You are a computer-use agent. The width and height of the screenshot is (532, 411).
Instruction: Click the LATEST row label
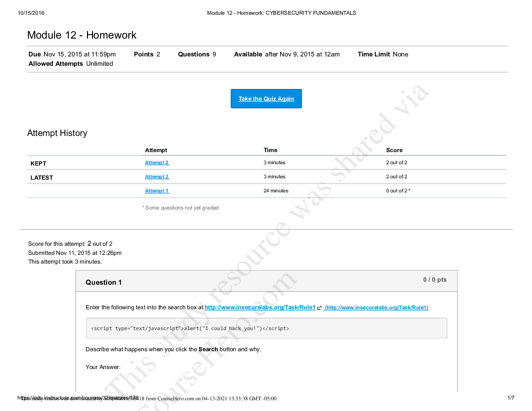point(42,178)
